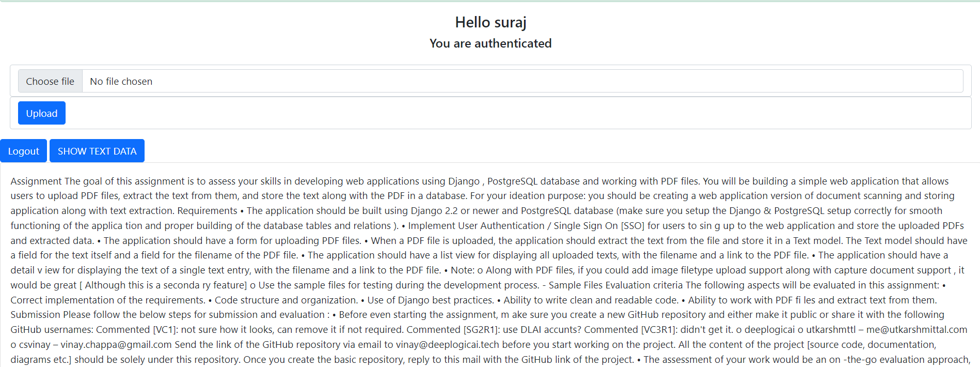The width and height of the screenshot is (980, 367).
Task: Click the word 'Assignment' starting the text
Action: coord(36,181)
